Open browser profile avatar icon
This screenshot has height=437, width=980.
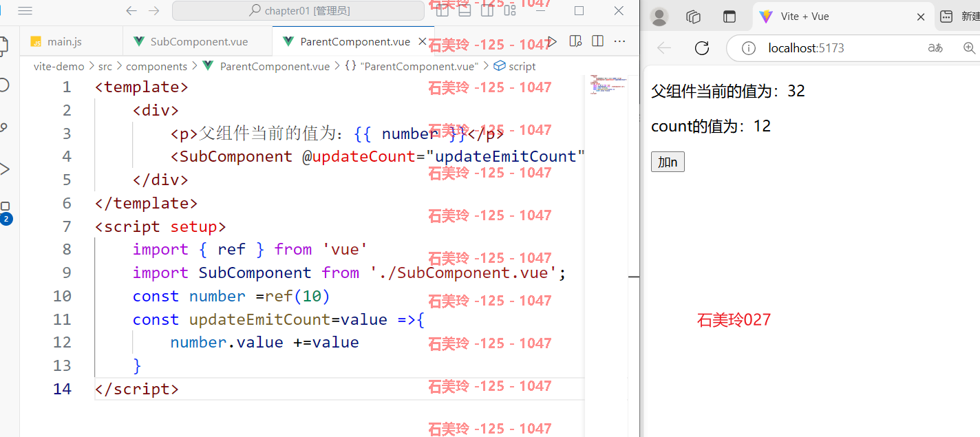[x=659, y=17]
